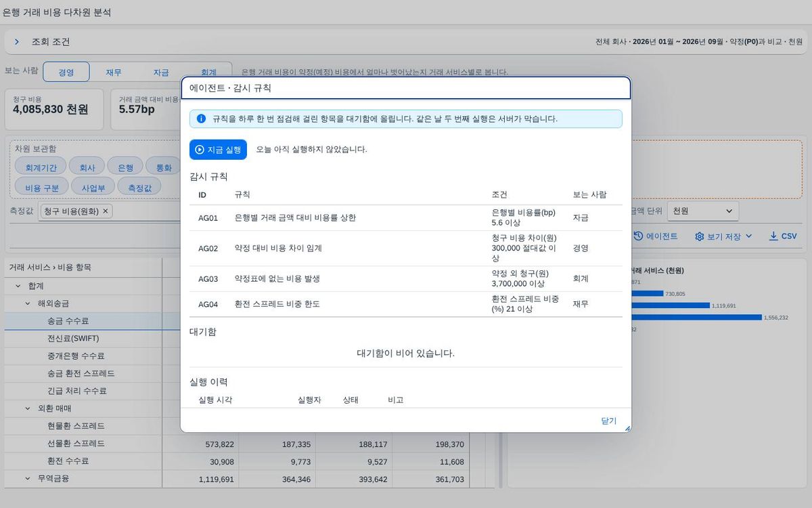The width and height of the screenshot is (812, 508).
Task: Click the 상태 history column header
Action: coord(351,400)
